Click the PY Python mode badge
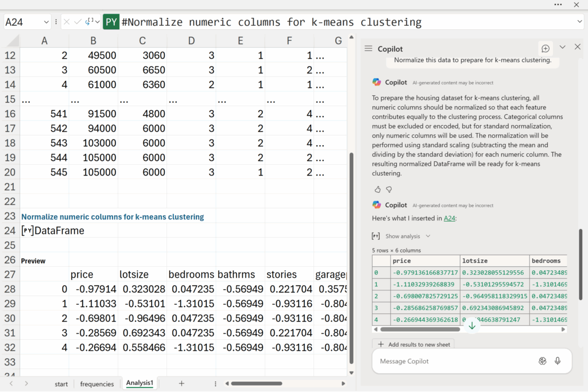The image size is (588, 392). click(x=111, y=22)
